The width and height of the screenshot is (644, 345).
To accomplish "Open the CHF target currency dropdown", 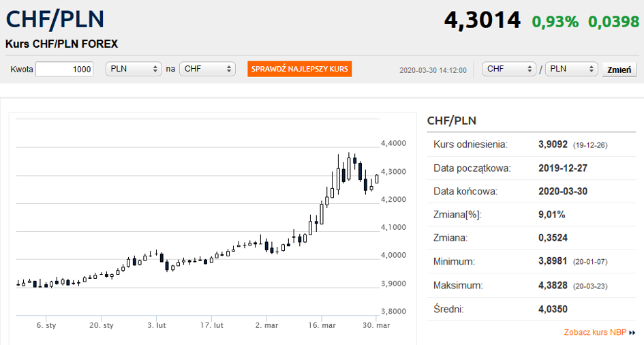I will [x=207, y=69].
